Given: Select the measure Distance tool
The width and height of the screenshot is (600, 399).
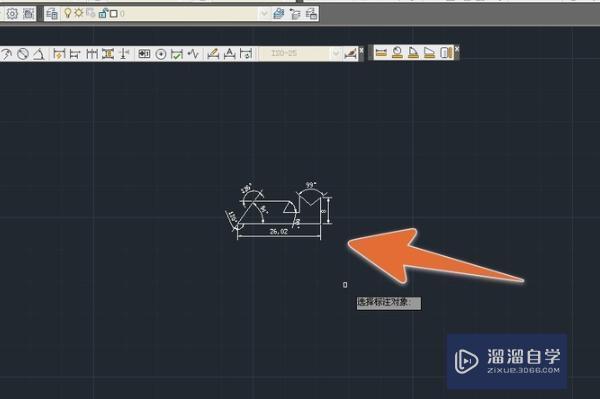Looking at the screenshot, I should tap(380, 52).
